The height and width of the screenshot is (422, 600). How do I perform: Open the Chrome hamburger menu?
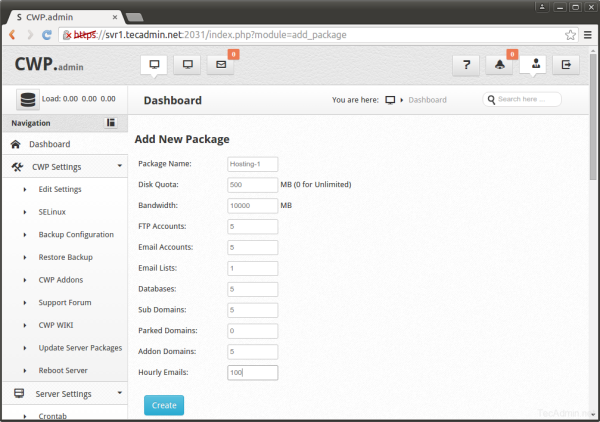587,34
